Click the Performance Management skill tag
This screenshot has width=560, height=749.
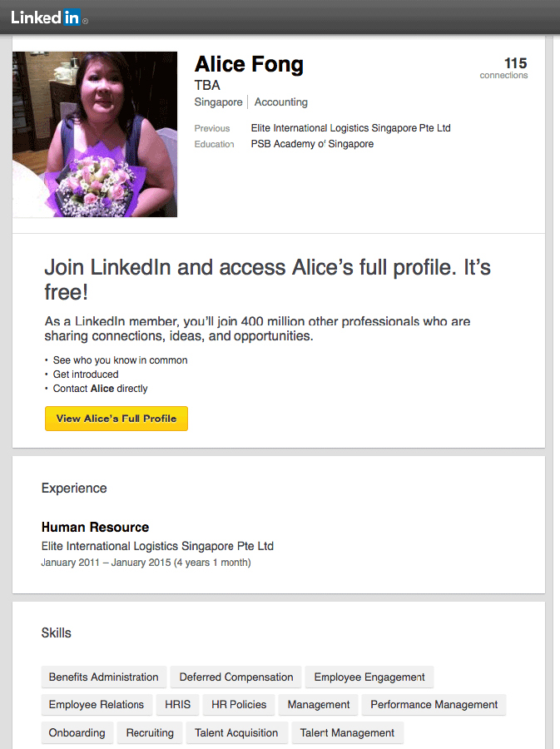tap(434, 705)
